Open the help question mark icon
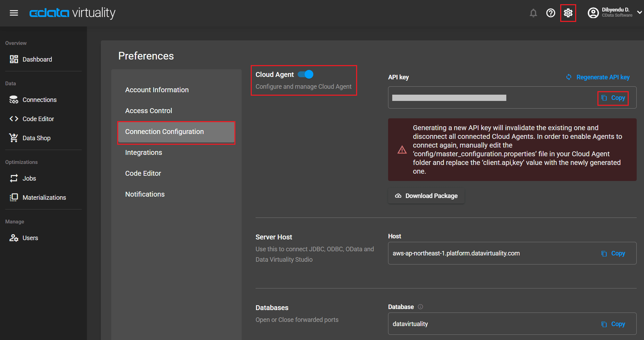644x340 pixels. 550,13
